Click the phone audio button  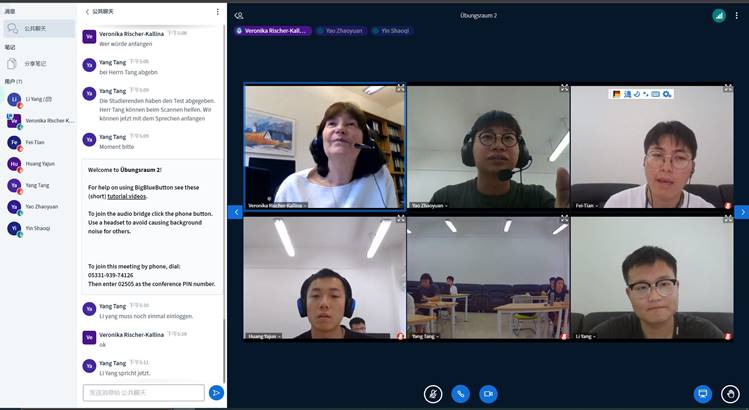[460, 394]
